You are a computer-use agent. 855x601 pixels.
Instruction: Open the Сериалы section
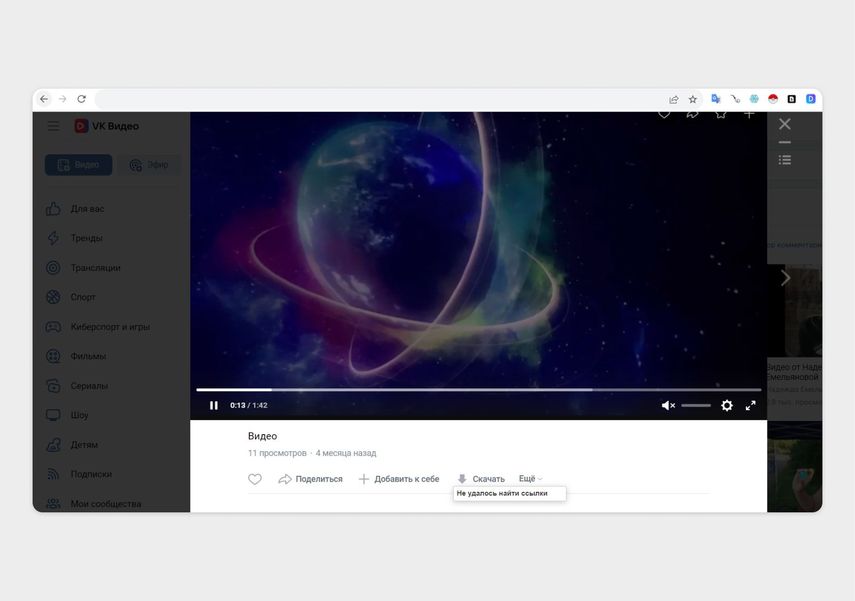click(x=77, y=386)
